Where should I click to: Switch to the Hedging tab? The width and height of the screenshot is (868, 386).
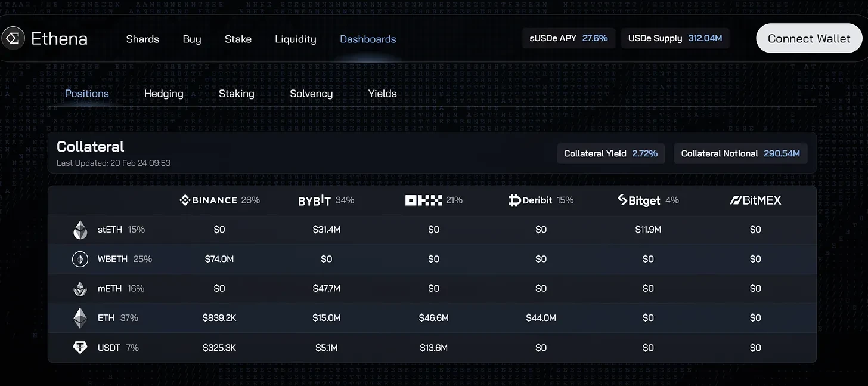(x=164, y=94)
